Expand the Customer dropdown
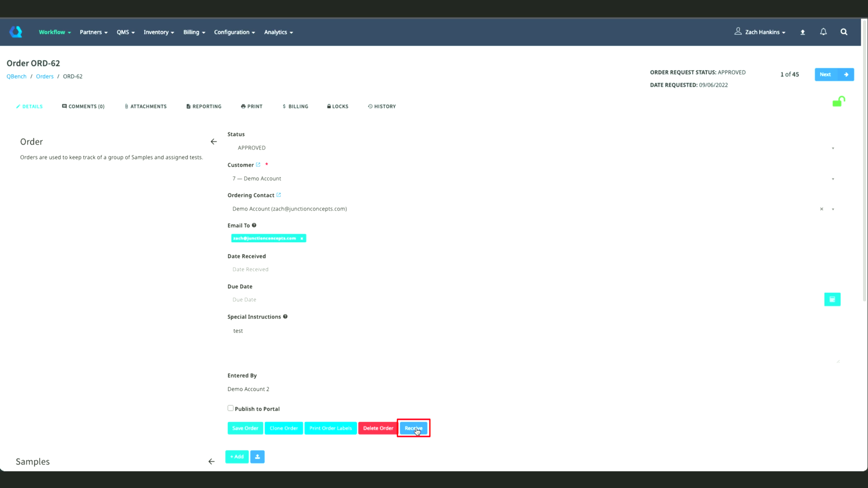Screen dimensions: 868x488 (x=832, y=179)
